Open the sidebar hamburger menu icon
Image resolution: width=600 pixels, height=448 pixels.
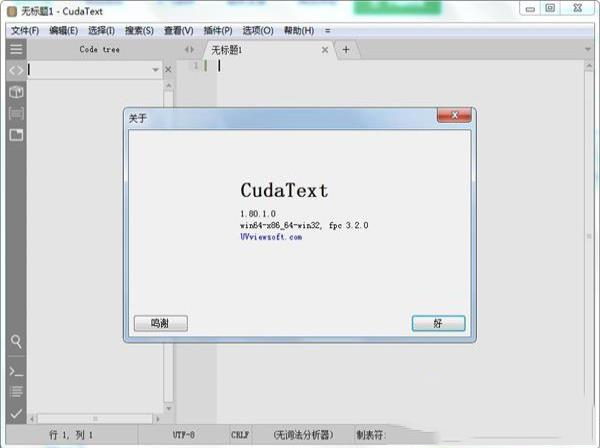[16, 49]
